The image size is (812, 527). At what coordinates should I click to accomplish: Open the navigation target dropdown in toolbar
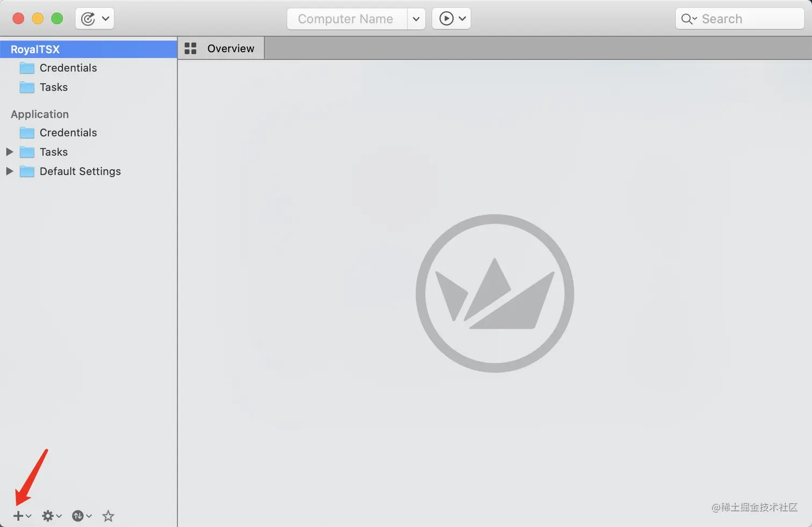pos(95,19)
